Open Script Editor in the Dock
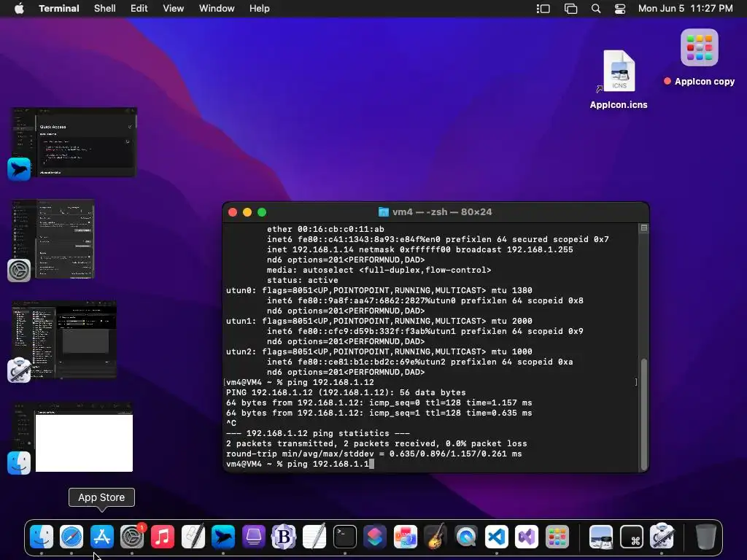Image resolution: width=747 pixels, height=560 pixels. click(193, 537)
